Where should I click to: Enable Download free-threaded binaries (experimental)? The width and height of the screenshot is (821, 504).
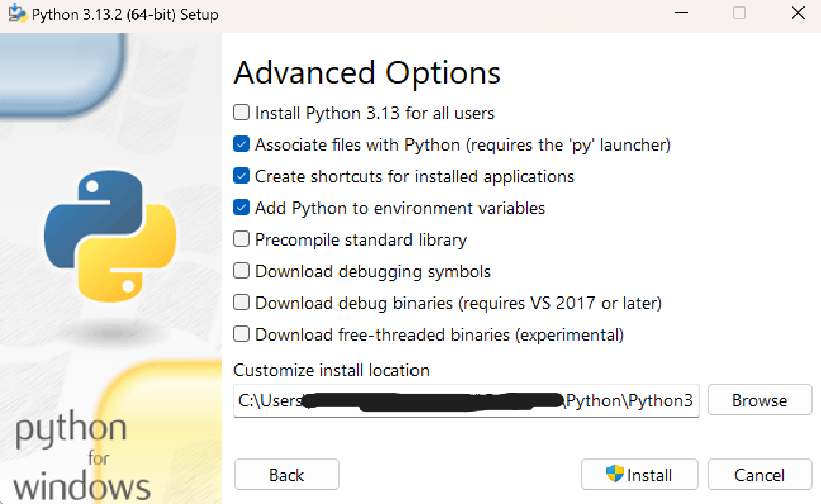(x=241, y=334)
